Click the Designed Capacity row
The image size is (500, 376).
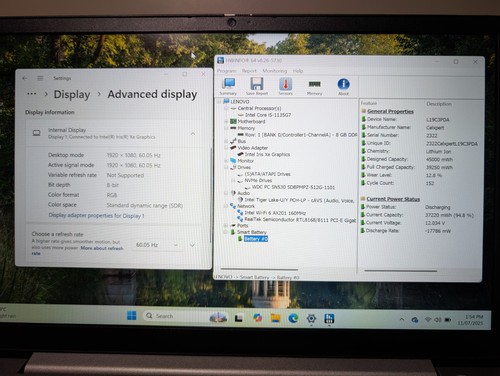tap(420, 159)
